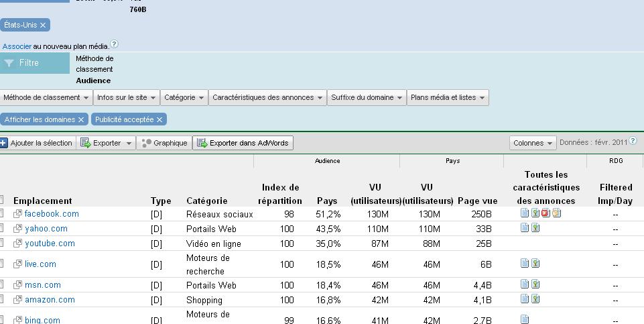The height and width of the screenshot is (324, 644).
Task: Click the Réseaux sociaux category cell
Action: [x=220, y=214]
